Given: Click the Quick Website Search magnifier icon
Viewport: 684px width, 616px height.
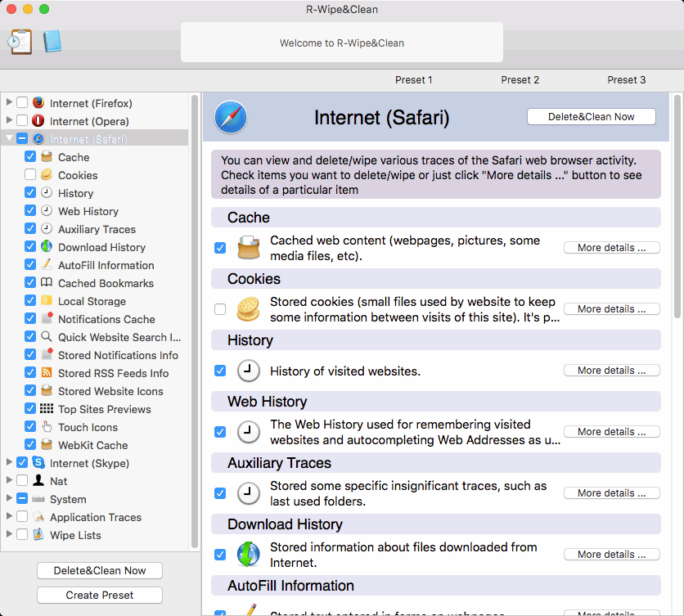Looking at the screenshot, I should (x=47, y=336).
